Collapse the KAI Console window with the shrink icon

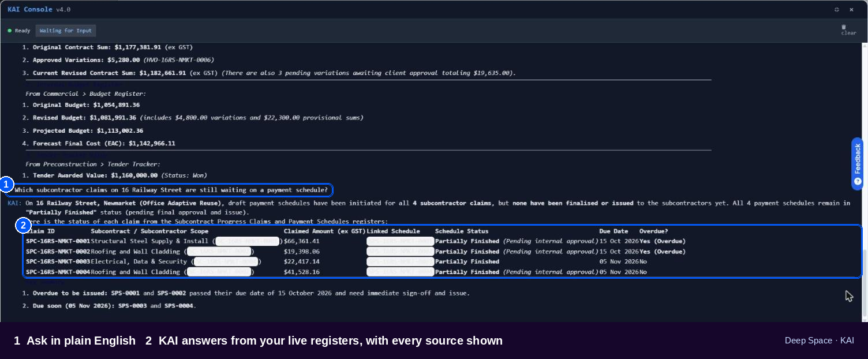(837, 9)
